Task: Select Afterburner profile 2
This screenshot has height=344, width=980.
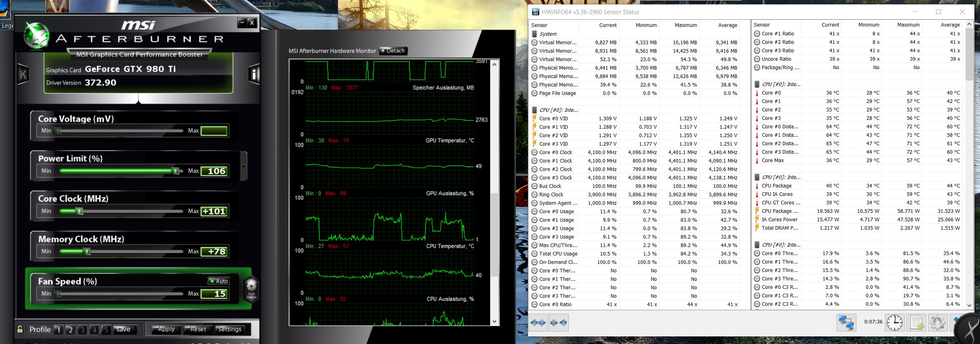Action: [70, 330]
